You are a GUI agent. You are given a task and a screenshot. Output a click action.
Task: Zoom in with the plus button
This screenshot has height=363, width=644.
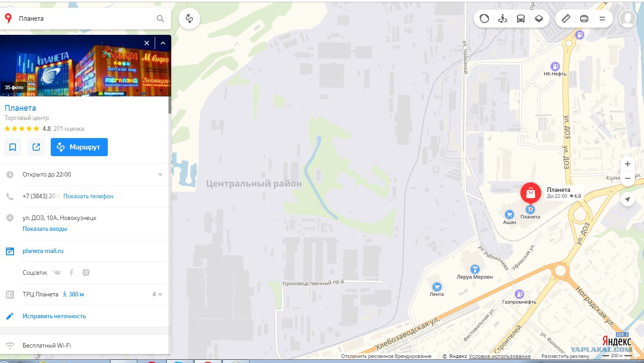[x=628, y=164]
